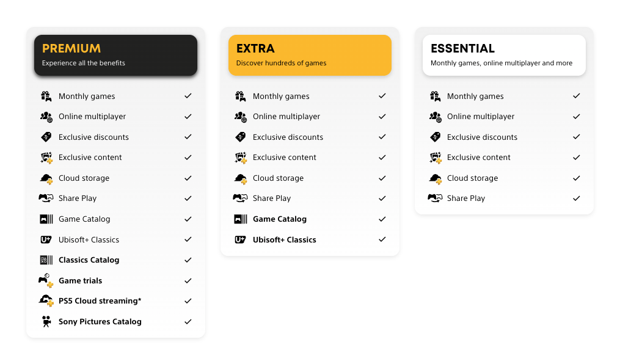This screenshot has height=364, width=620.
Task: Click the Classics Catalog icon in Premium
Action: [x=46, y=260]
